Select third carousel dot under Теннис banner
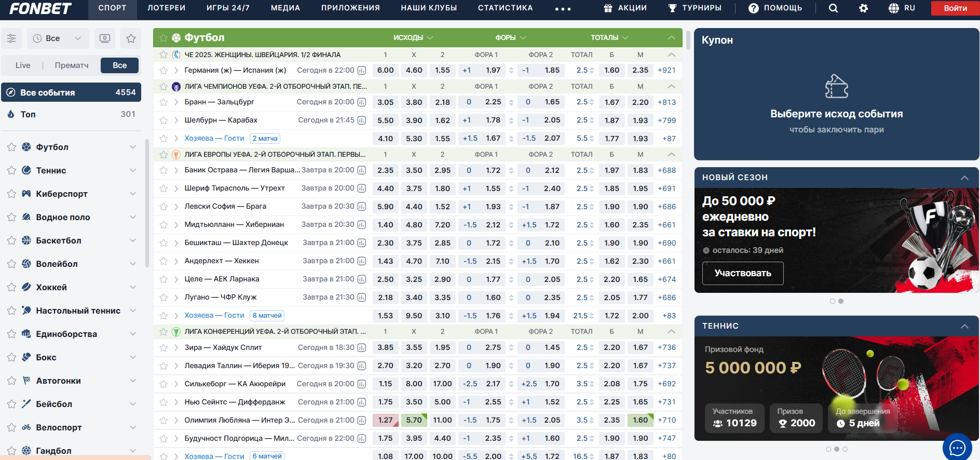Image resolution: width=980 pixels, height=460 pixels. tap(845, 449)
